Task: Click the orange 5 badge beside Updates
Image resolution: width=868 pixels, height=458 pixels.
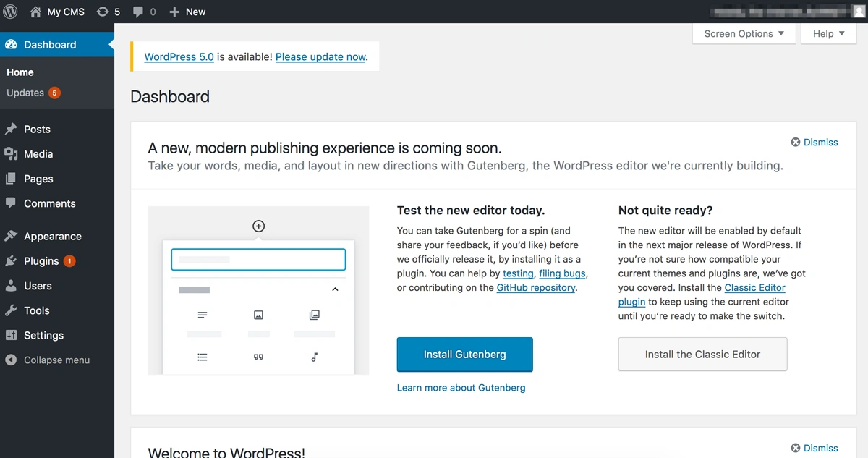Action: 54,93
